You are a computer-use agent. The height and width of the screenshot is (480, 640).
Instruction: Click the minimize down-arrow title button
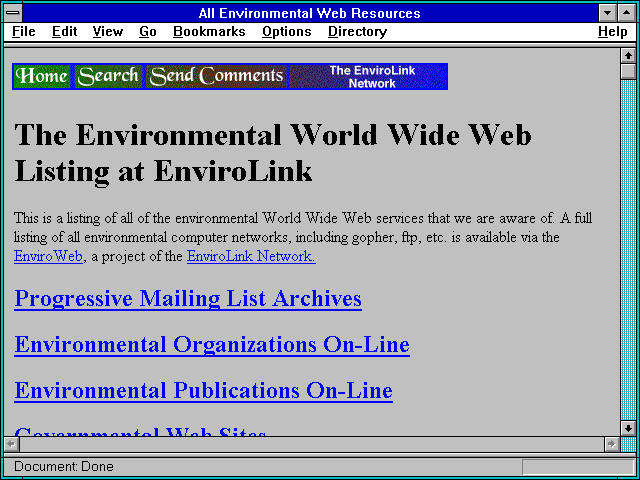coord(607,13)
